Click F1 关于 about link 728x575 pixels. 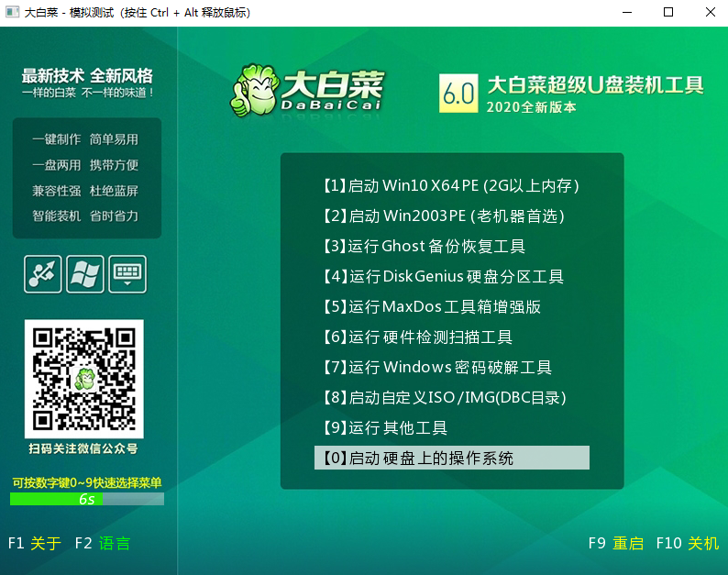point(35,543)
